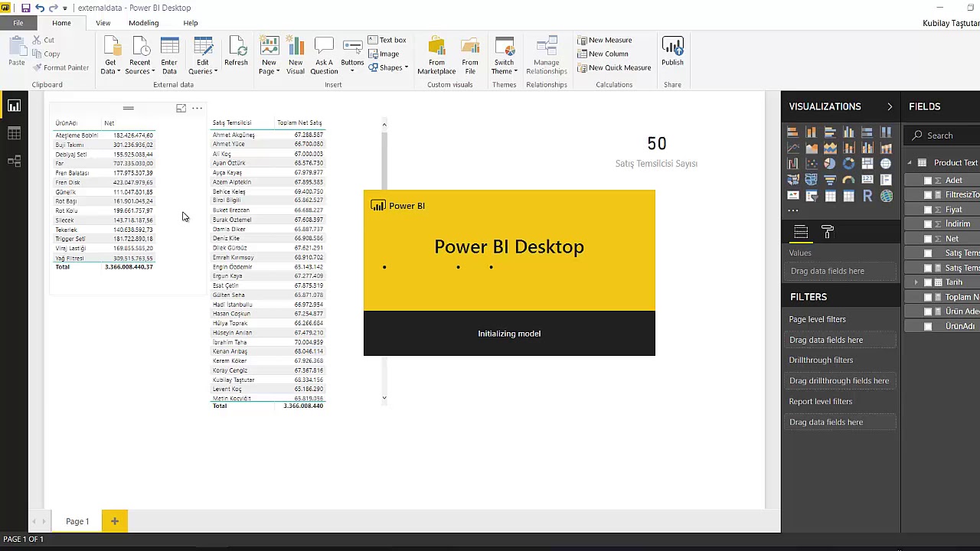Pick the slicer visual icon
Screen dimensions: 980x551
pyautogui.click(x=812, y=195)
